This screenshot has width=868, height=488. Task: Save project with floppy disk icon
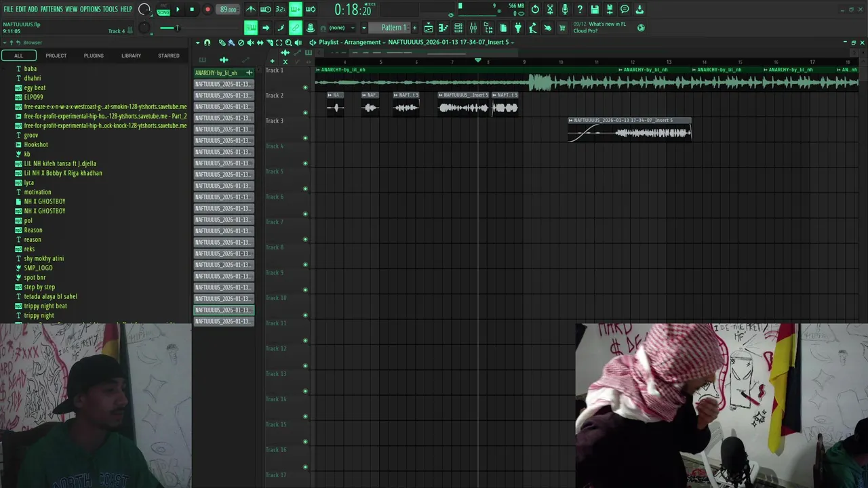tap(595, 9)
